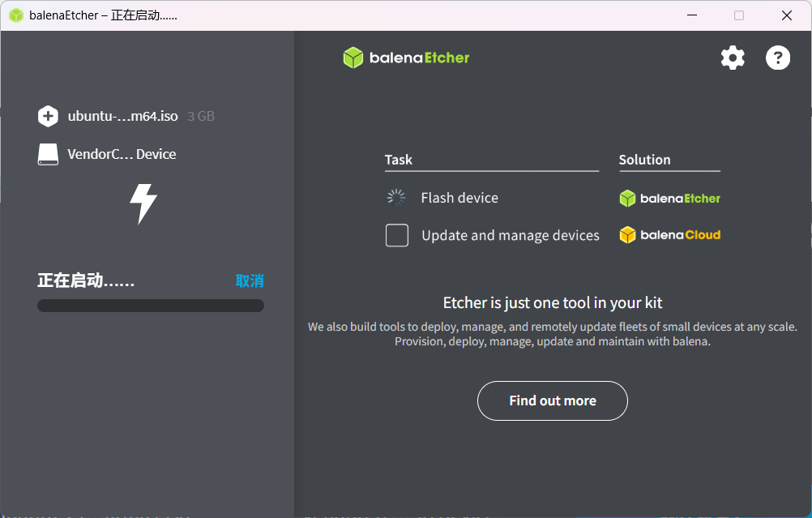Click the Flash device task label
This screenshot has width=812, height=518.
pyautogui.click(x=459, y=197)
